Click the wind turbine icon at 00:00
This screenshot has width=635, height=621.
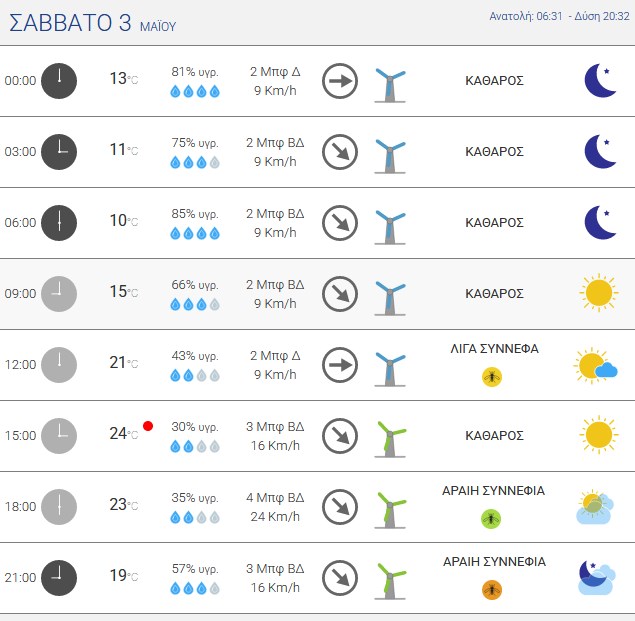point(390,85)
